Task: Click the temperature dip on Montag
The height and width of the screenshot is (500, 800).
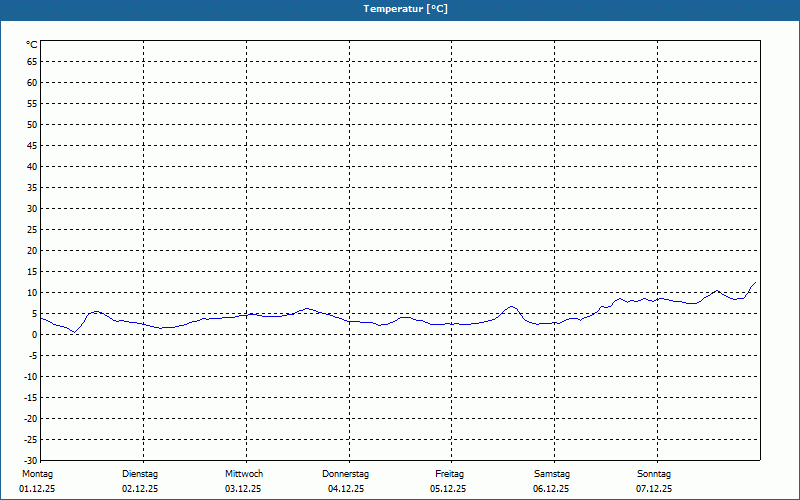Action: pyautogui.click(x=74, y=332)
